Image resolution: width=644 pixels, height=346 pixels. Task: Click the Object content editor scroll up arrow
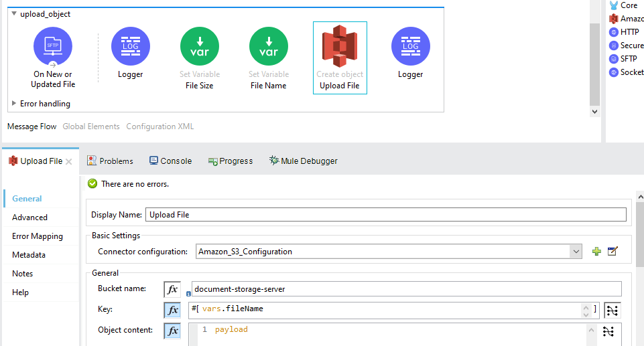pyautogui.click(x=591, y=330)
